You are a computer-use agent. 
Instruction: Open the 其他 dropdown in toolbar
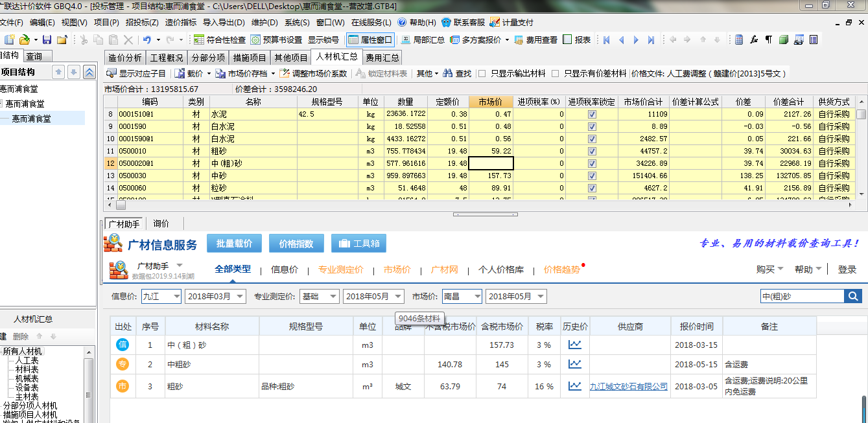pyautogui.click(x=427, y=74)
